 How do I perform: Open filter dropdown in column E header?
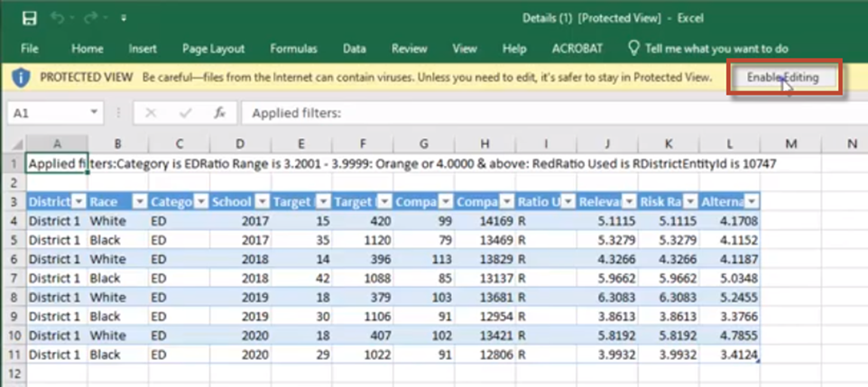(324, 201)
